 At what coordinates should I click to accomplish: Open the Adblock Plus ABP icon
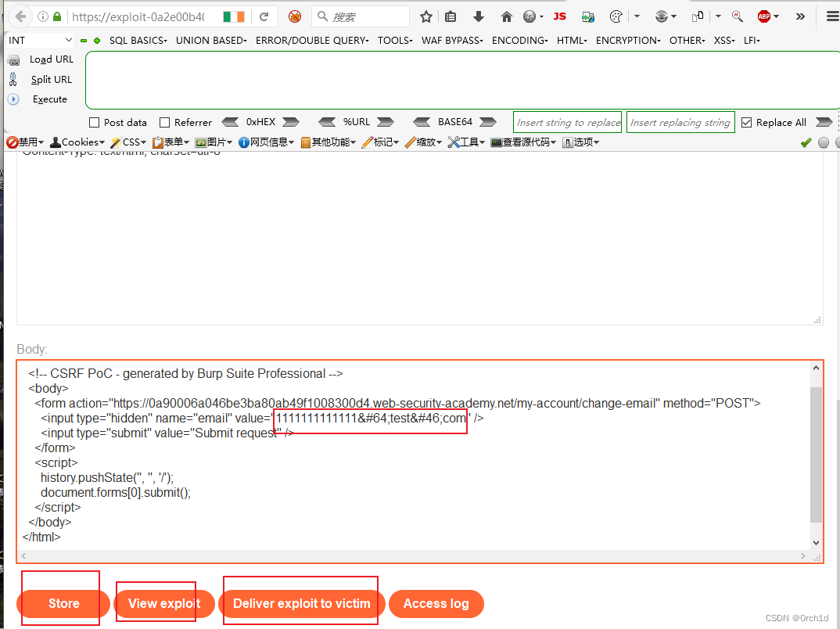click(x=764, y=16)
